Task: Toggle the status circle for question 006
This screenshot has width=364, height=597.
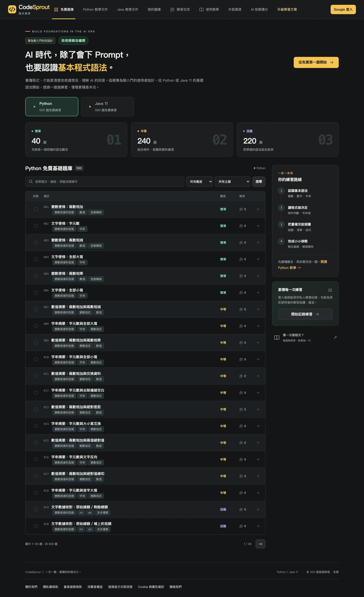Action: tap(36, 292)
